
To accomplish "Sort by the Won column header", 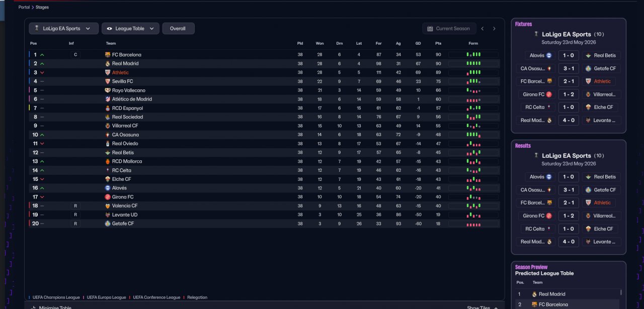I will point(319,43).
